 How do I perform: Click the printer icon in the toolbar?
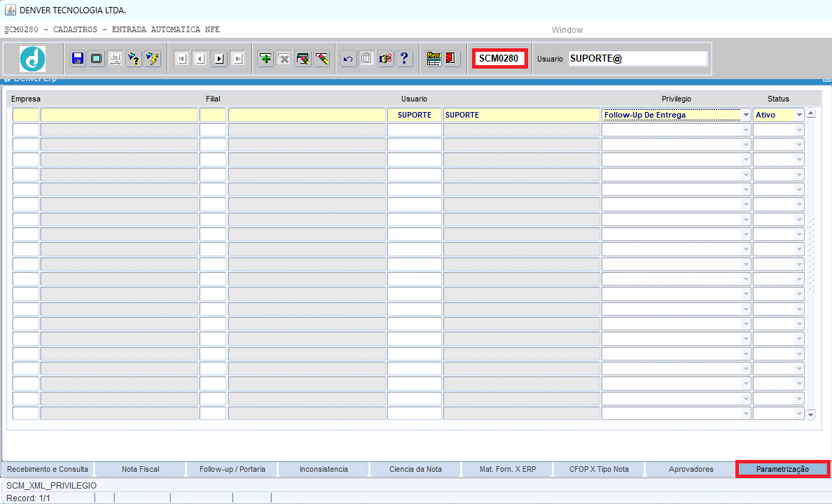(x=115, y=58)
